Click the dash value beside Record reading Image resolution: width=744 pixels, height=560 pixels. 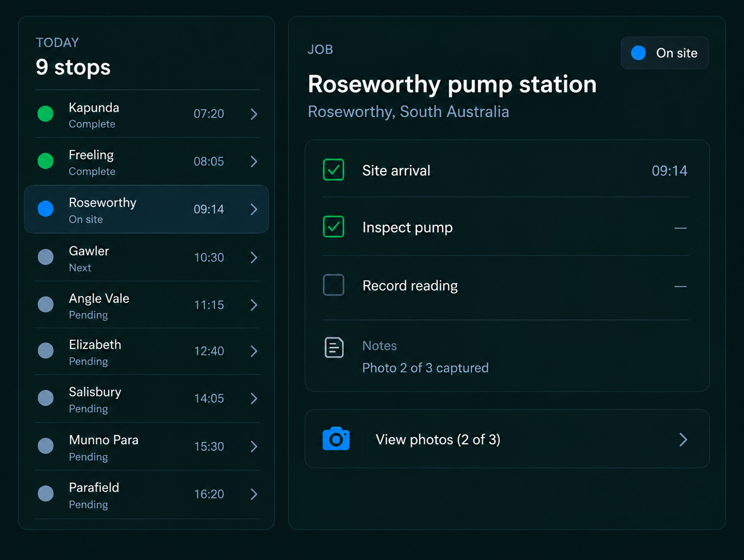coord(680,286)
